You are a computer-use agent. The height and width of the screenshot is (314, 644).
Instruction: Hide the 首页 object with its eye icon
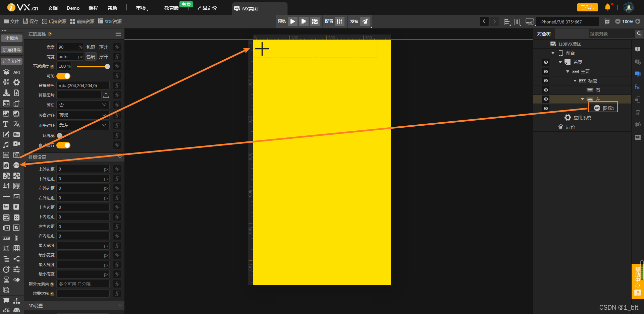tap(546, 62)
